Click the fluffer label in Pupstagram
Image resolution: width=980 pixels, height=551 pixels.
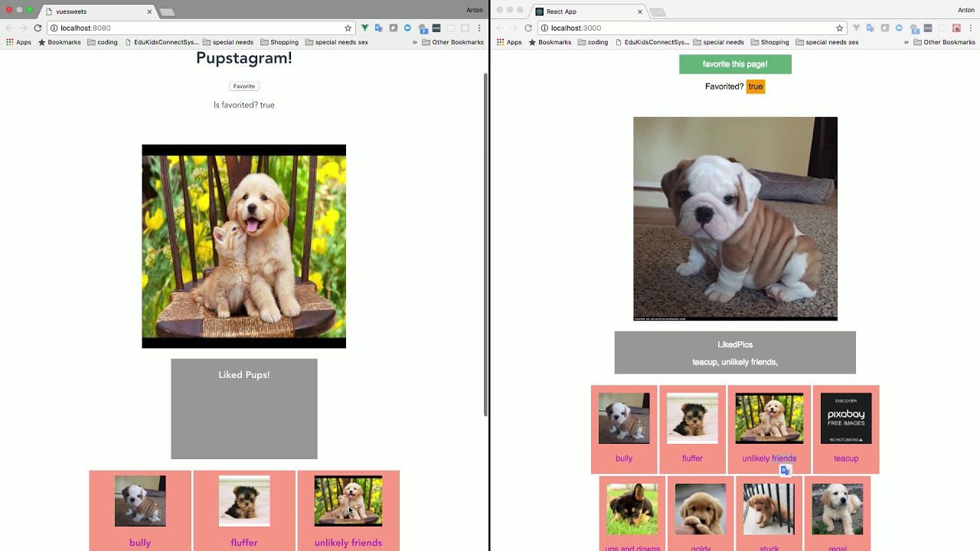coord(244,543)
